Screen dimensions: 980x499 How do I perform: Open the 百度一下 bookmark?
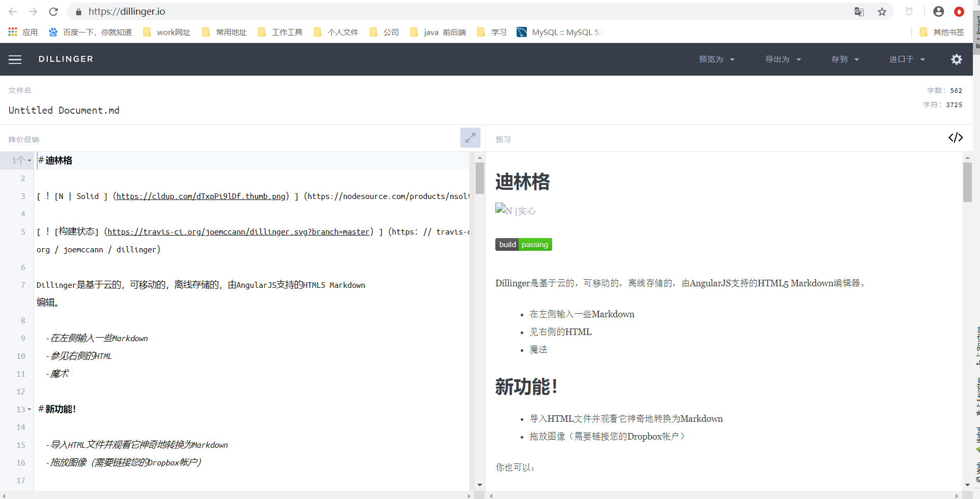point(90,32)
